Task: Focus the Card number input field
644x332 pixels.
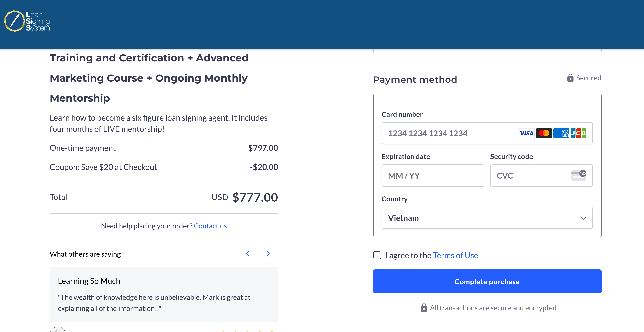Action: 487,133
